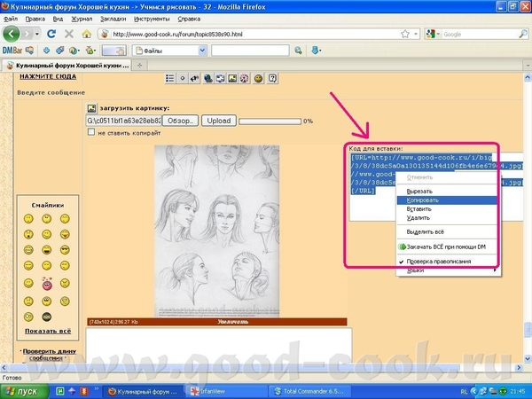This screenshot has height=399, width=532.
Task: Go to Home page icon
Action: click(x=87, y=34)
